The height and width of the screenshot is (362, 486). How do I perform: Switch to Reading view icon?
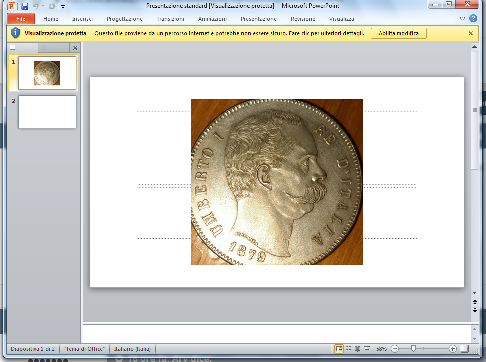point(357,349)
